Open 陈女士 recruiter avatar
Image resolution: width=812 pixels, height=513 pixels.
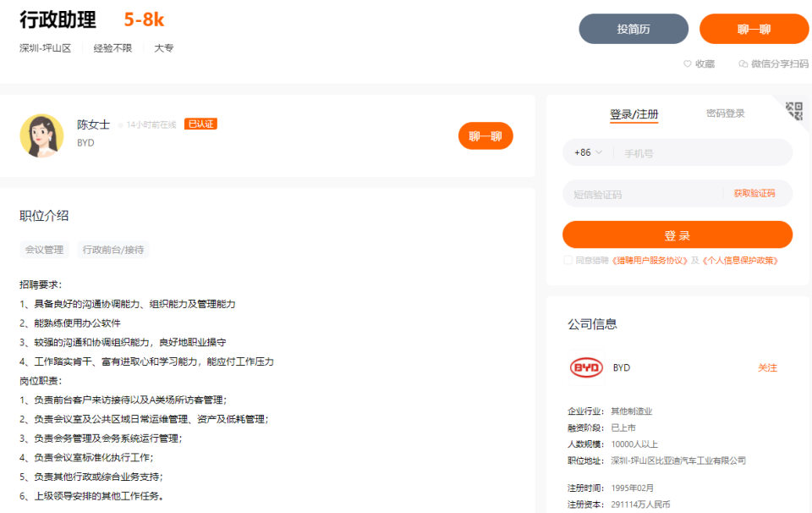click(42, 135)
